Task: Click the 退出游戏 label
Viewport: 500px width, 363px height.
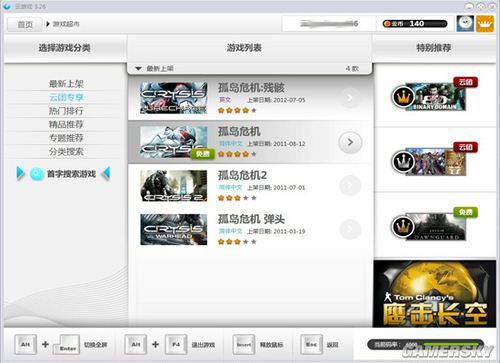Action: tap(203, 345)
